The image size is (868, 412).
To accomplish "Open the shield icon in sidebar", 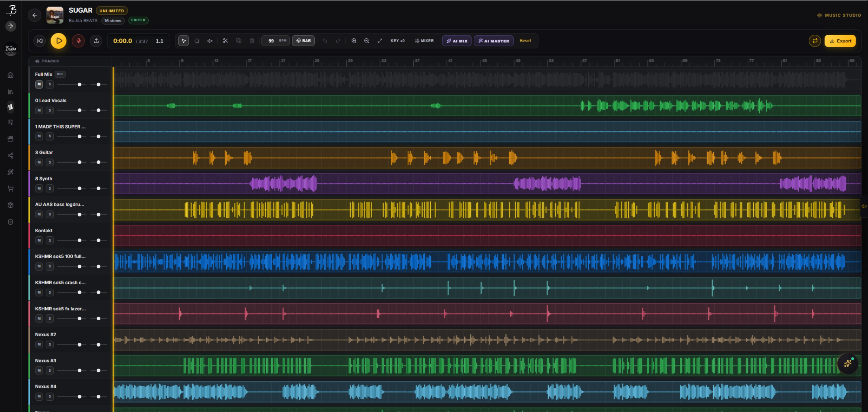I will 11,222.
